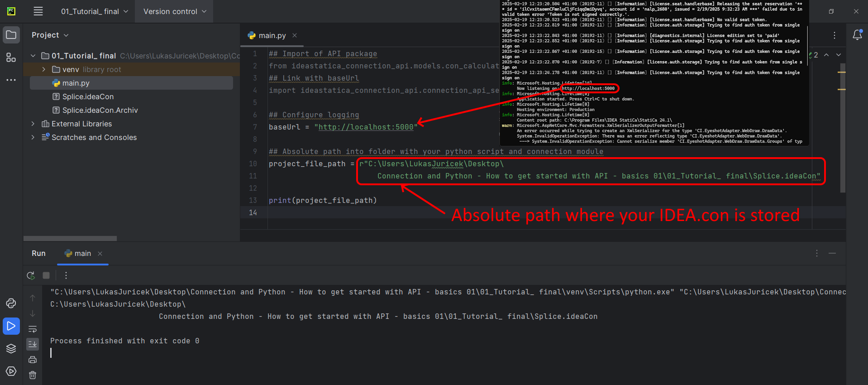The width and height of the screenshot is (868, 385).
Task: Click the PyCharm logo icon
Action: pos(11,11)
